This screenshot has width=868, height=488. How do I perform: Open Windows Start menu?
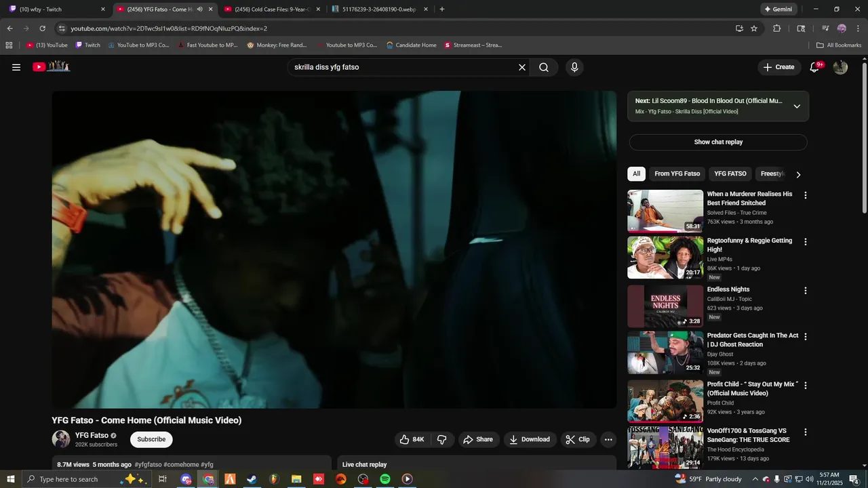coord(11,479)
